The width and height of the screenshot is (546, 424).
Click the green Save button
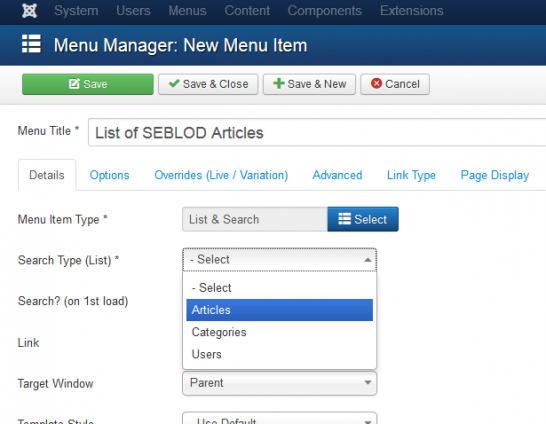(88, 84)
